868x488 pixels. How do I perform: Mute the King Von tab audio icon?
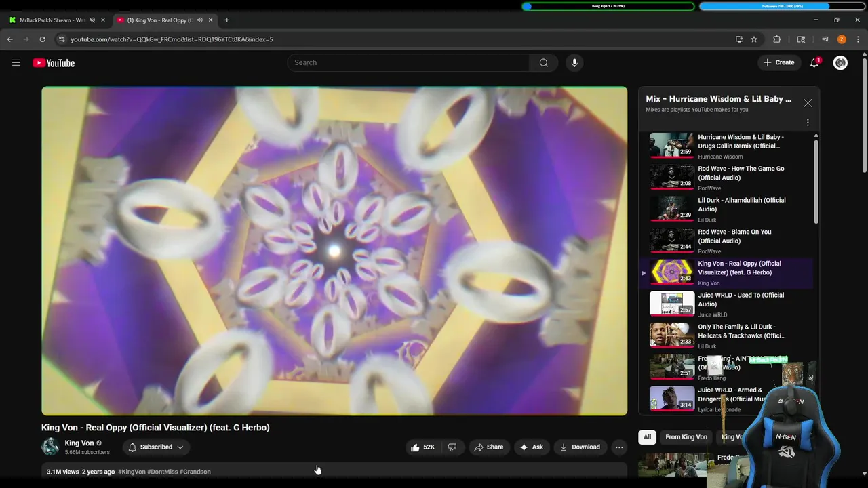pos(200,20)
